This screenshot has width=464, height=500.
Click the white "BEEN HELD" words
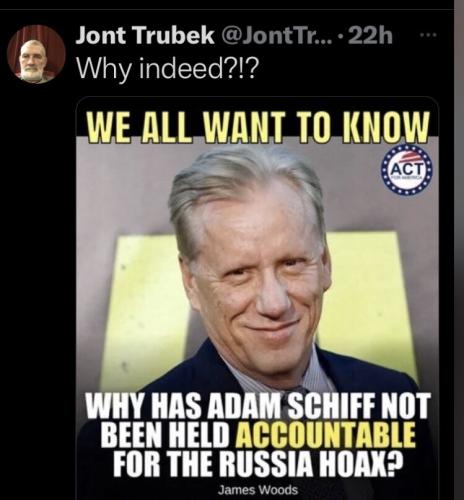166,436
